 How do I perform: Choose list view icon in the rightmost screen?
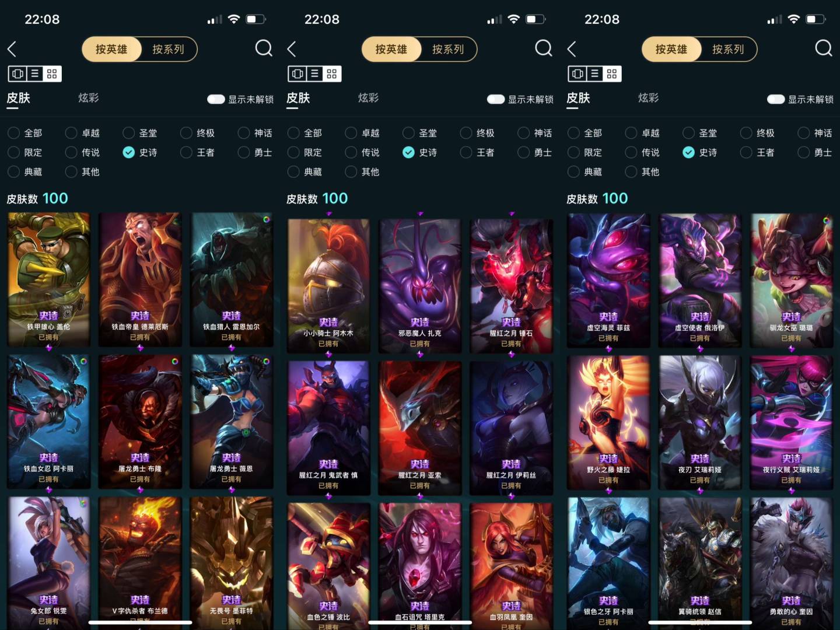[x=595, y=73]
